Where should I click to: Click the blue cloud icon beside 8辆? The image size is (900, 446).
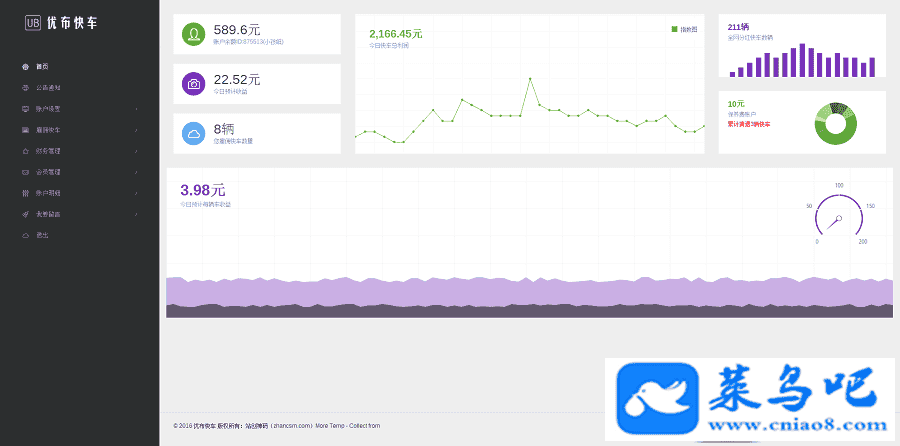click(192, 133)
